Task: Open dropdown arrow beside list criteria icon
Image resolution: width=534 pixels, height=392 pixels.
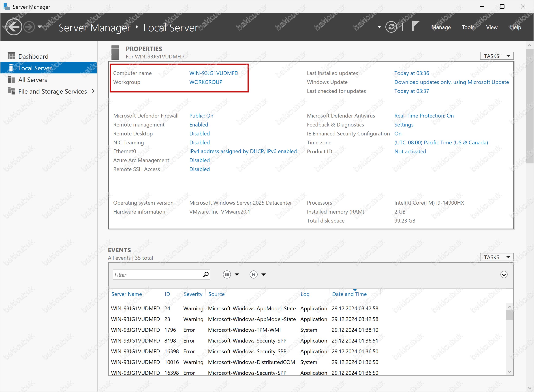Action: [237, 274]
